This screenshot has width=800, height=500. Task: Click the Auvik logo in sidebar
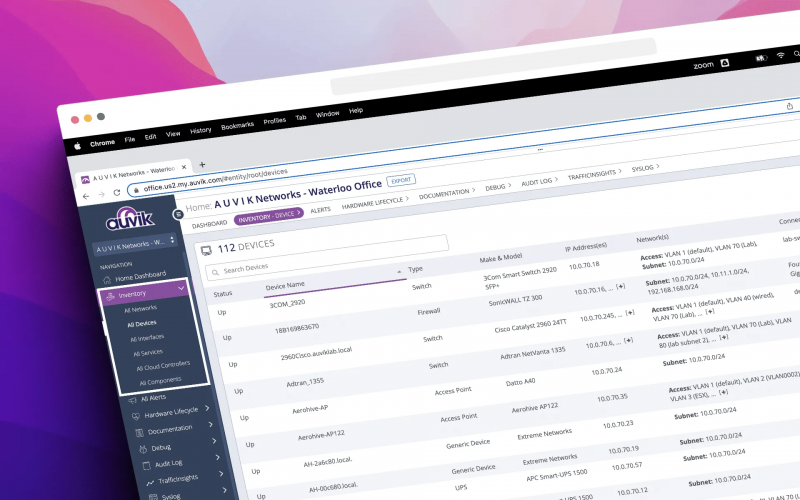[x=130, y=219]
